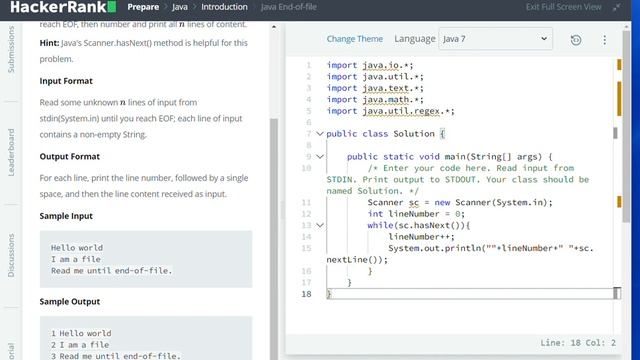
Task: Click the Output Format heading
Action: (70, 156)
